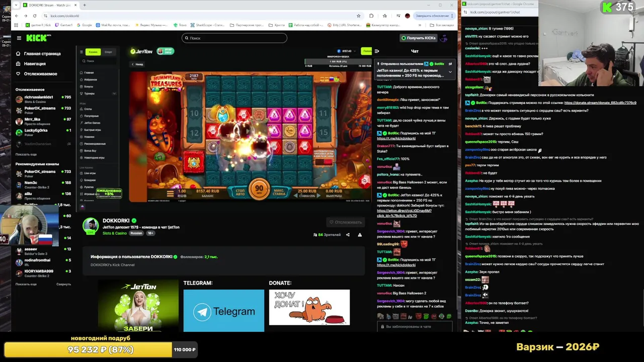
Task: Click Завершить обновление Chrome button
Action: 434,16
